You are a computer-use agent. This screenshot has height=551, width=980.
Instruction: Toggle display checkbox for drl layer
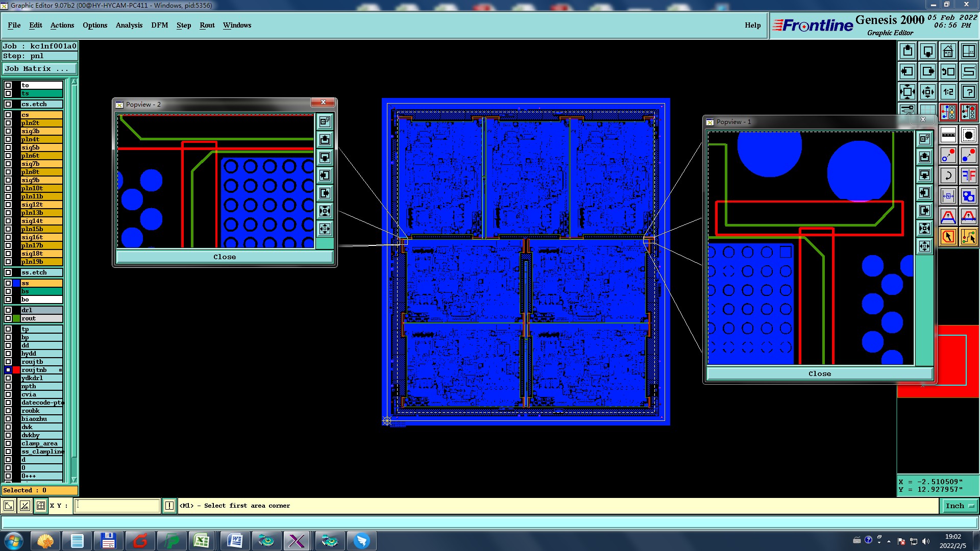(x=8, y=310)
